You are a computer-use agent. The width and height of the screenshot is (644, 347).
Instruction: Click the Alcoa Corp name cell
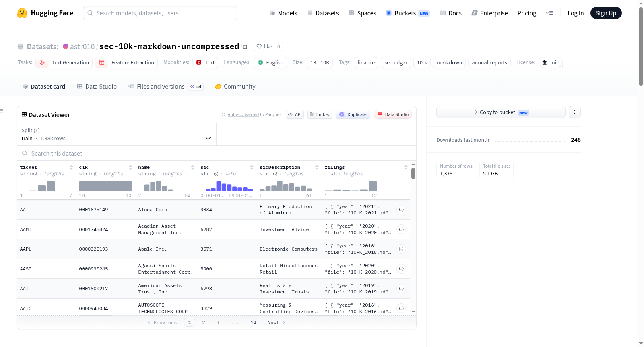pos(166,210)
